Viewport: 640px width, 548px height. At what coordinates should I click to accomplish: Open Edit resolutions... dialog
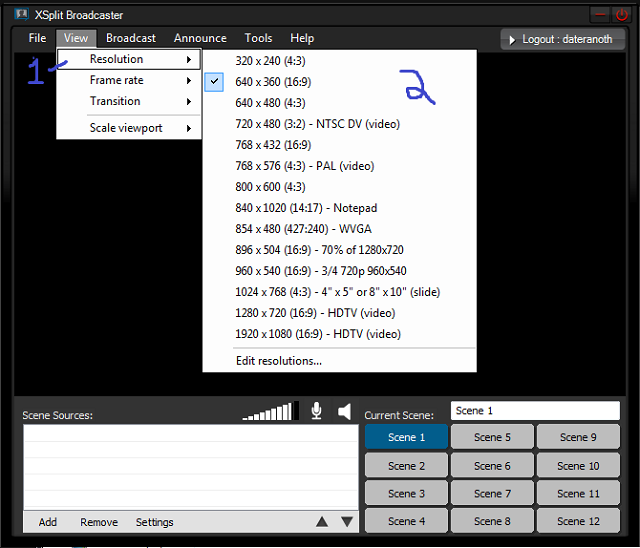click(x=340, y=361)
